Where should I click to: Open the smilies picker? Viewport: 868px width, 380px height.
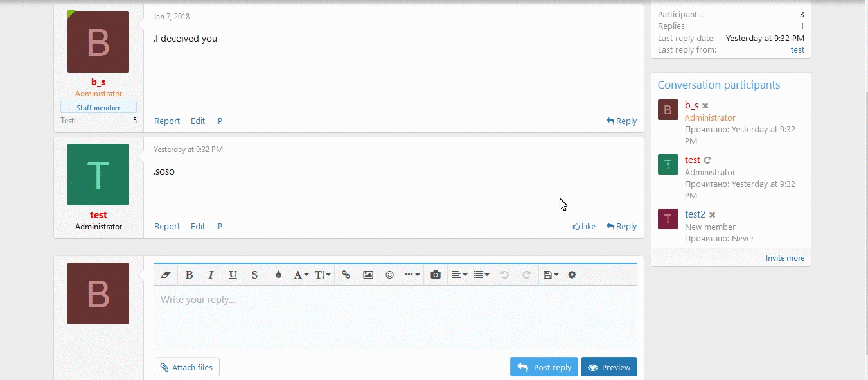[389, 275]
